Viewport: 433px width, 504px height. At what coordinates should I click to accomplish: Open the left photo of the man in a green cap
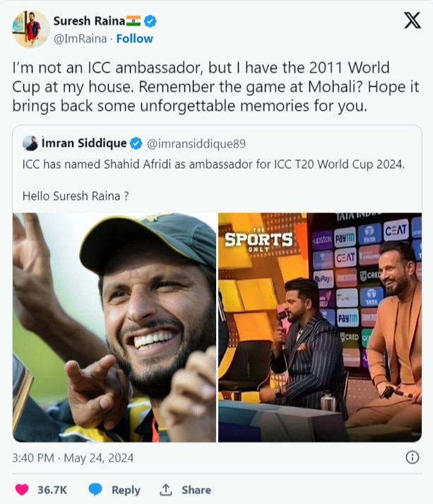[114, 328]
